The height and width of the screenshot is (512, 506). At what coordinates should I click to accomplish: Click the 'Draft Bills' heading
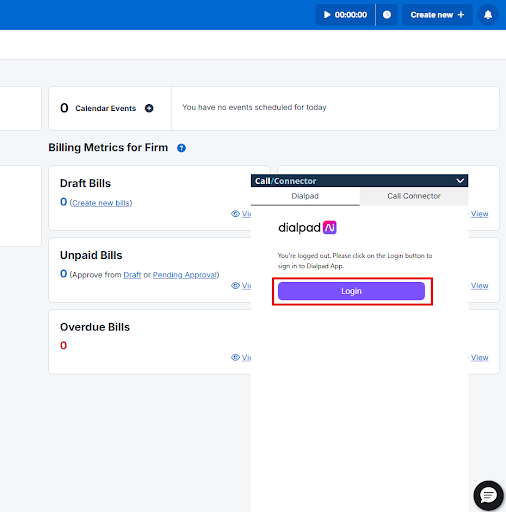tap(85, 183)
